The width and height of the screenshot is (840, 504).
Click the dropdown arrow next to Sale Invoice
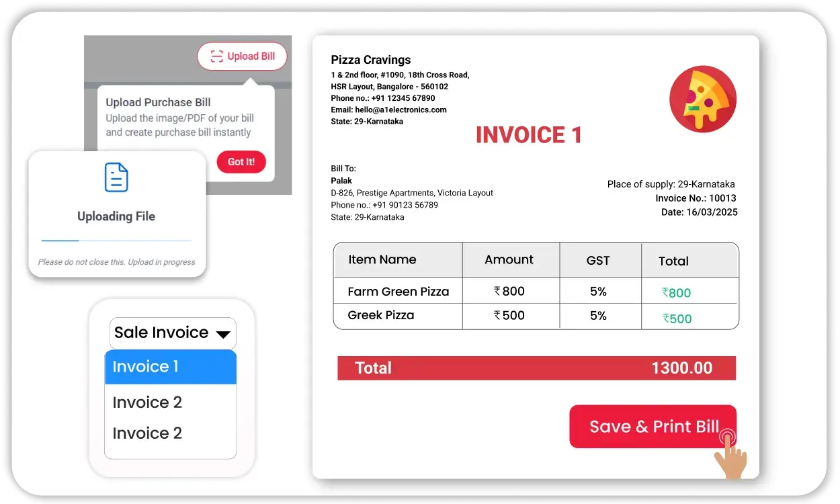coord(223,334)
